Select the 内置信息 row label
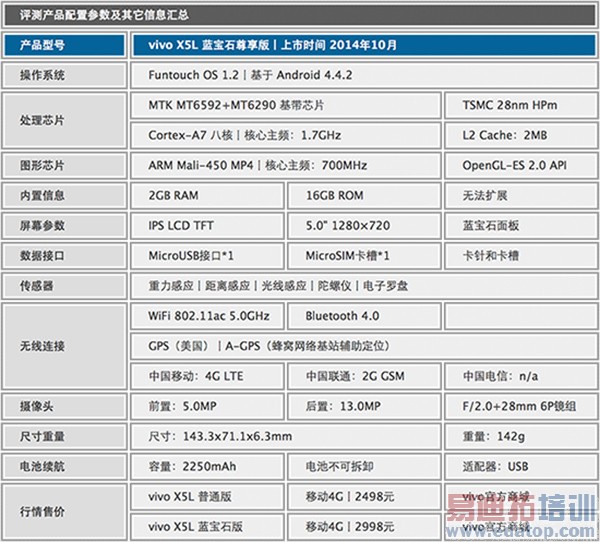 [x=64, y=196]
